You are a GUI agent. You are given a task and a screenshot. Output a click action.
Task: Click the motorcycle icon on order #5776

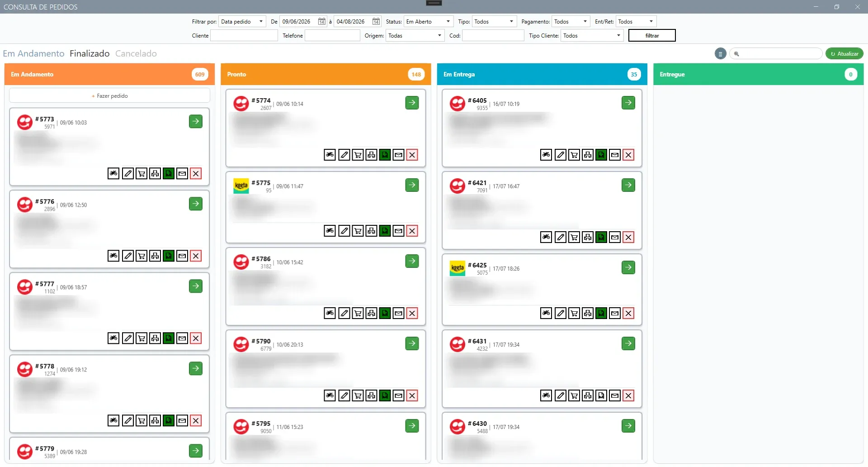click(113, 256)
